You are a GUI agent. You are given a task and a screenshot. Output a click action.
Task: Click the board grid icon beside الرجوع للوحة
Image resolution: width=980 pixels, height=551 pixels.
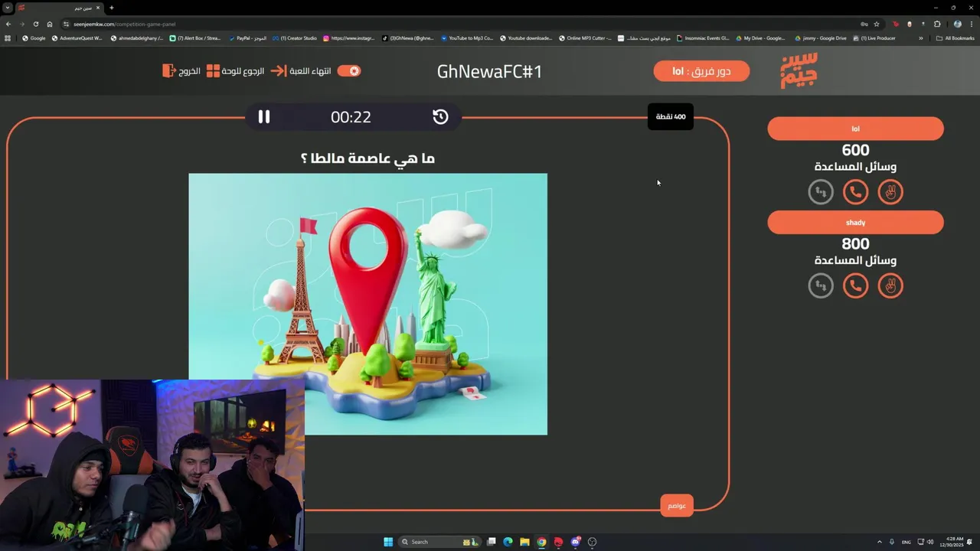213,70
